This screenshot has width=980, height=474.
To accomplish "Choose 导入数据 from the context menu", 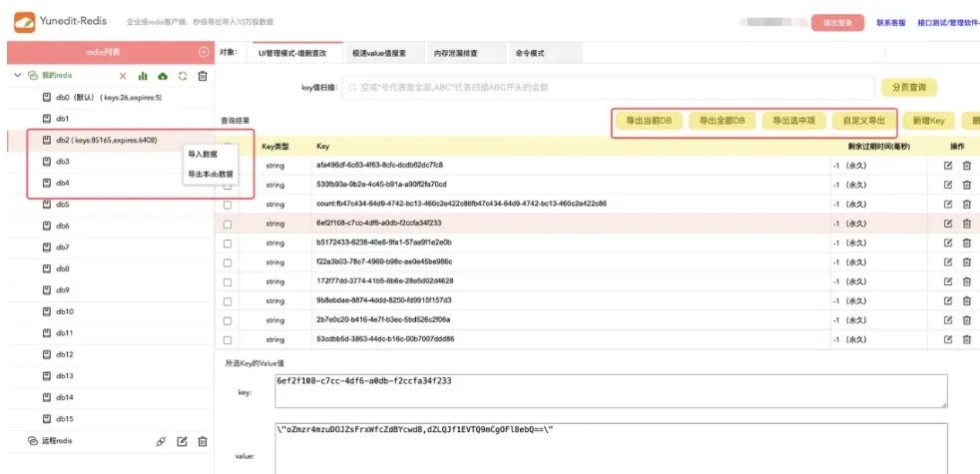I will [x=203, y=154].
